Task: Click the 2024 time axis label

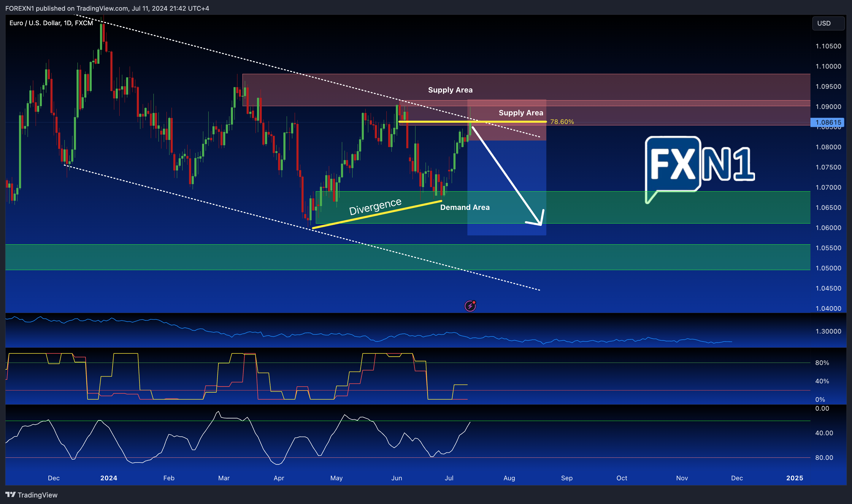Action: (109, 478)
